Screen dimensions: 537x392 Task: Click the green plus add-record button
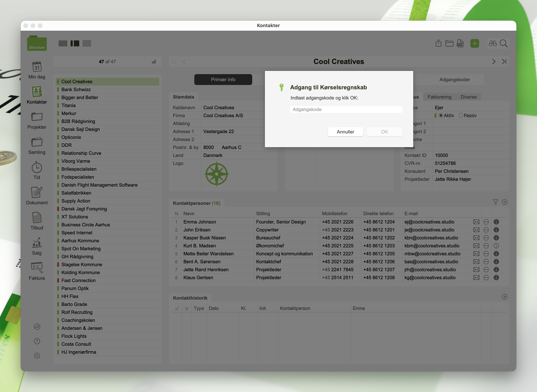pos(474,43)
